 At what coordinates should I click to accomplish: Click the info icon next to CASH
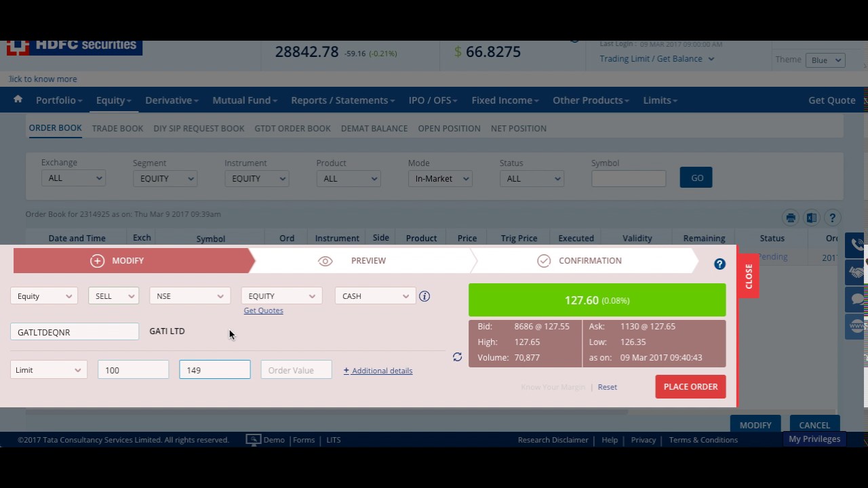[x=425, y=296]
